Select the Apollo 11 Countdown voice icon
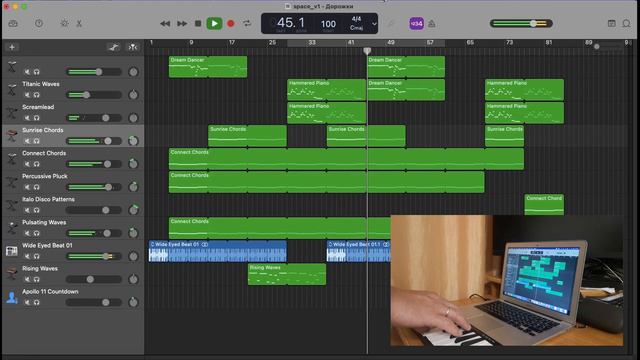The image size is (640, 360). coord(12,297)
